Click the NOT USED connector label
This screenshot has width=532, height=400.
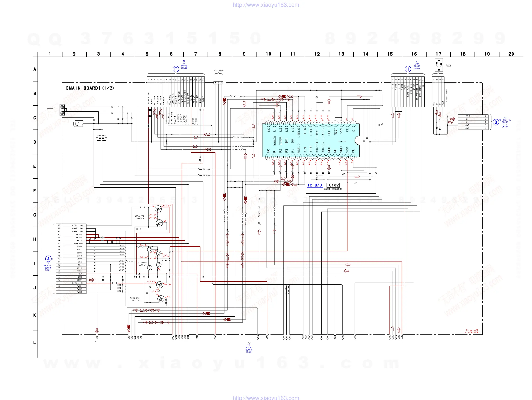coord(218,71)
